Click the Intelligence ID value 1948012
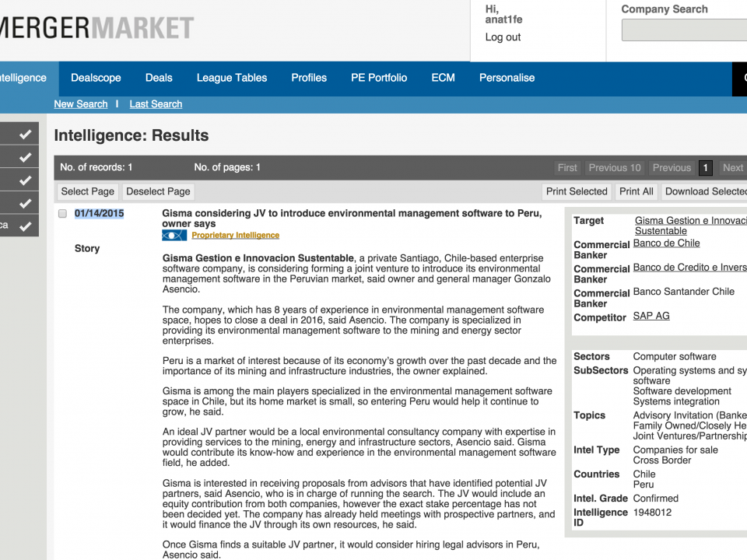Screen dimensions: 747x560 point(652,513)
